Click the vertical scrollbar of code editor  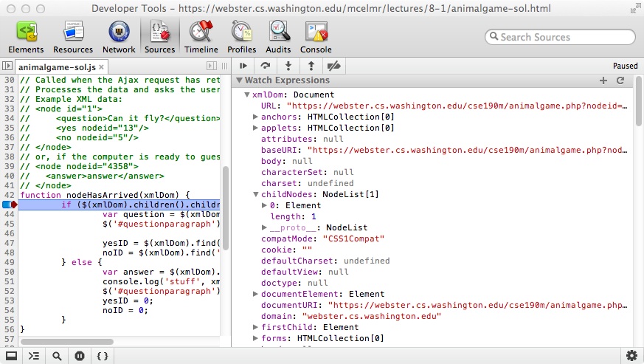pos(226,207)
